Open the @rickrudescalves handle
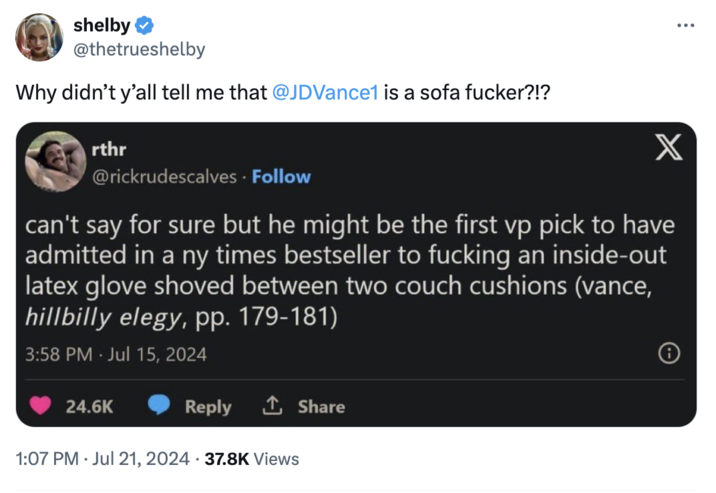716x493 pixels. point(165,177)
